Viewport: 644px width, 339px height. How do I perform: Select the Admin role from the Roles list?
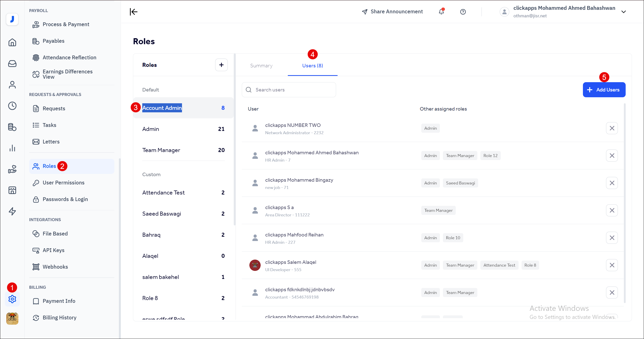point(150,129)
